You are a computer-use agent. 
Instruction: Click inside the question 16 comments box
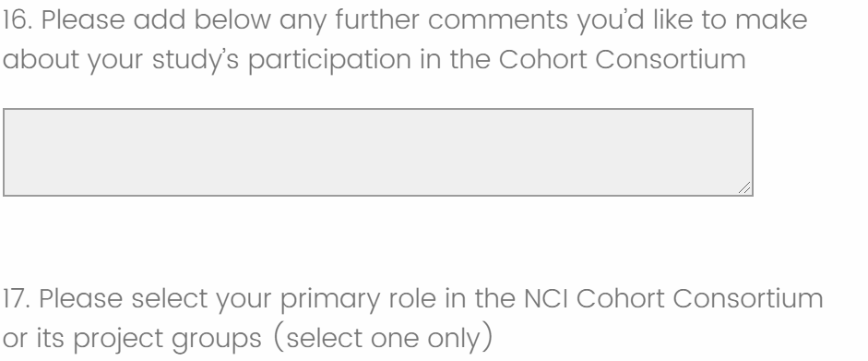378,152
